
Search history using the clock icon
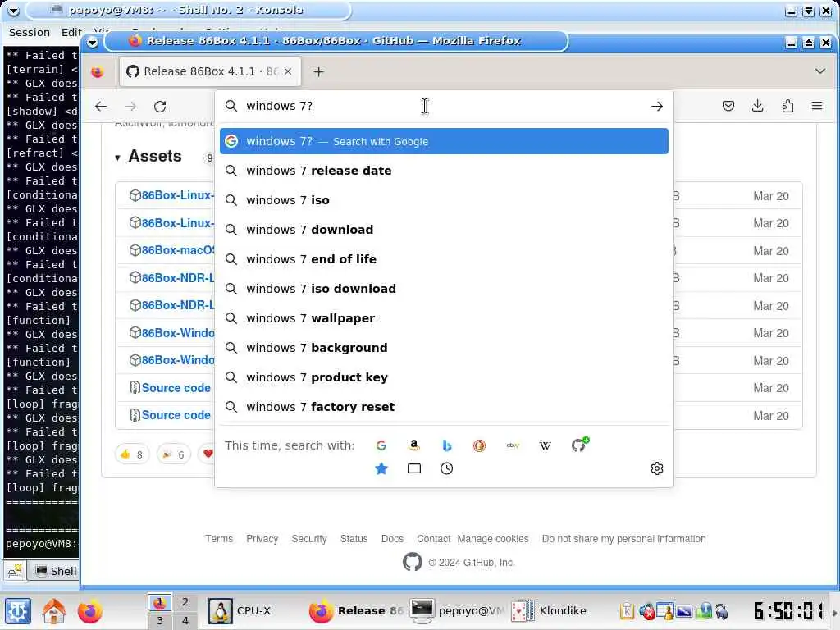pyautogui.click(x=447, y=468)
